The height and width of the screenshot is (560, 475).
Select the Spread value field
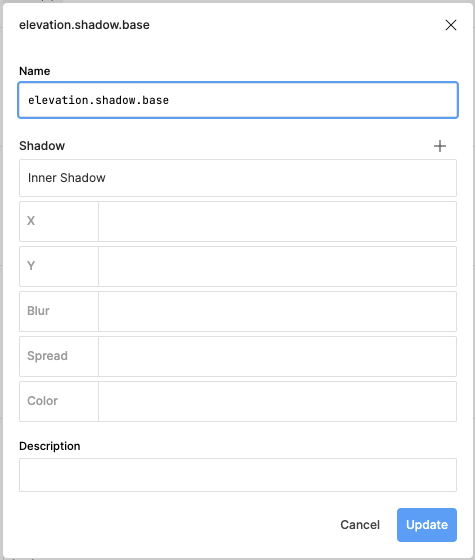pos(278,356)
